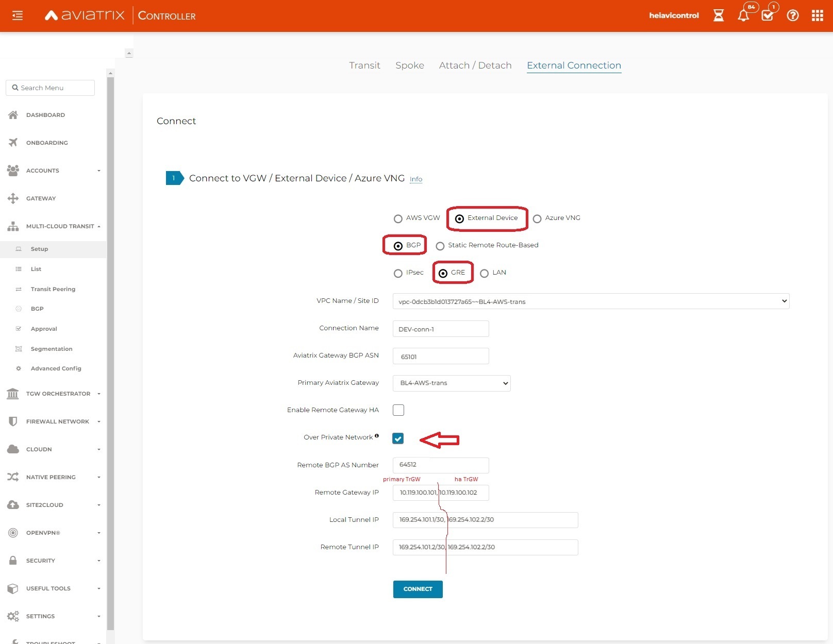Click the Aviatrix Controller logo
This screenshot has height=644, width=833.
[120, 15]
